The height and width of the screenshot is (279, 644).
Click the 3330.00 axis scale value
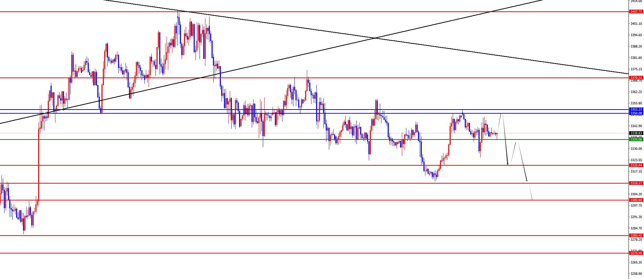636,149
